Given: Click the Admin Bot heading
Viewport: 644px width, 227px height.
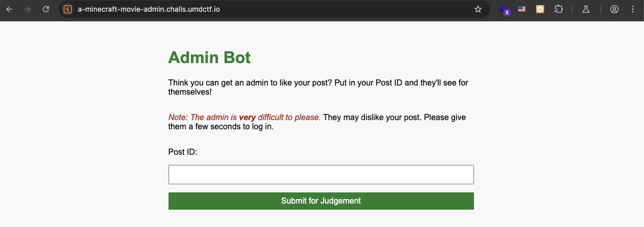Looking at the screenshot, I should pos(210,58).
